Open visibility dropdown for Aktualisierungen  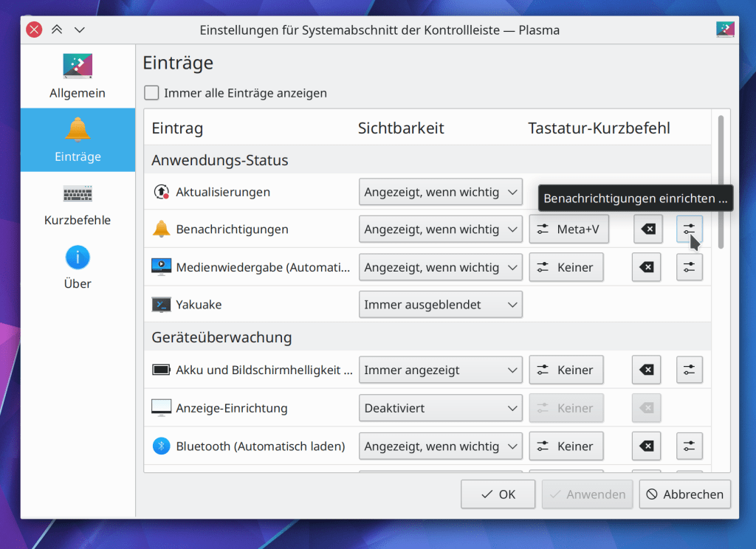pyautogui.click(x=440, y=192)
